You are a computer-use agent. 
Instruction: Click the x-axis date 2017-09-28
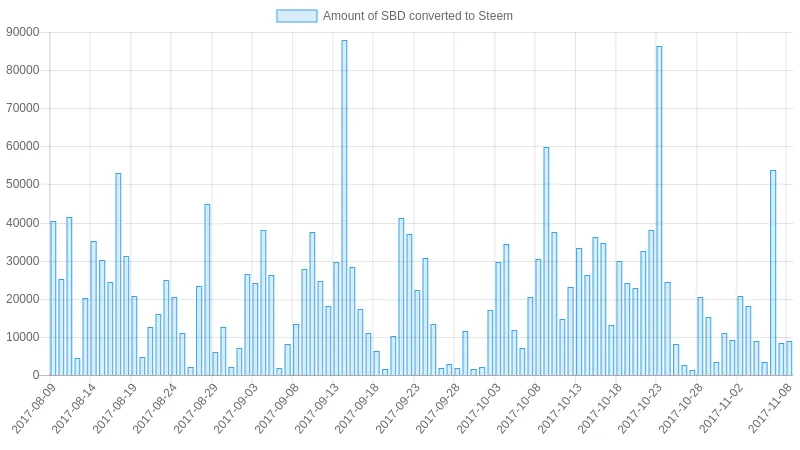[438, 409]
